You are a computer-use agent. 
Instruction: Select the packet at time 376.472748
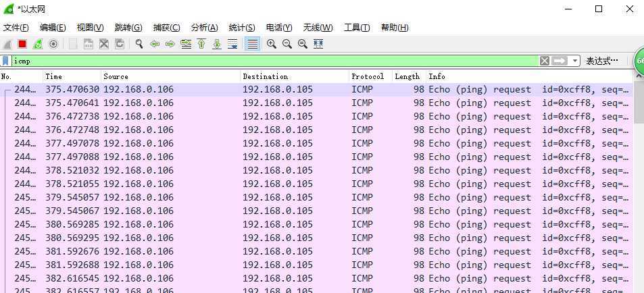tap(316, 130)
